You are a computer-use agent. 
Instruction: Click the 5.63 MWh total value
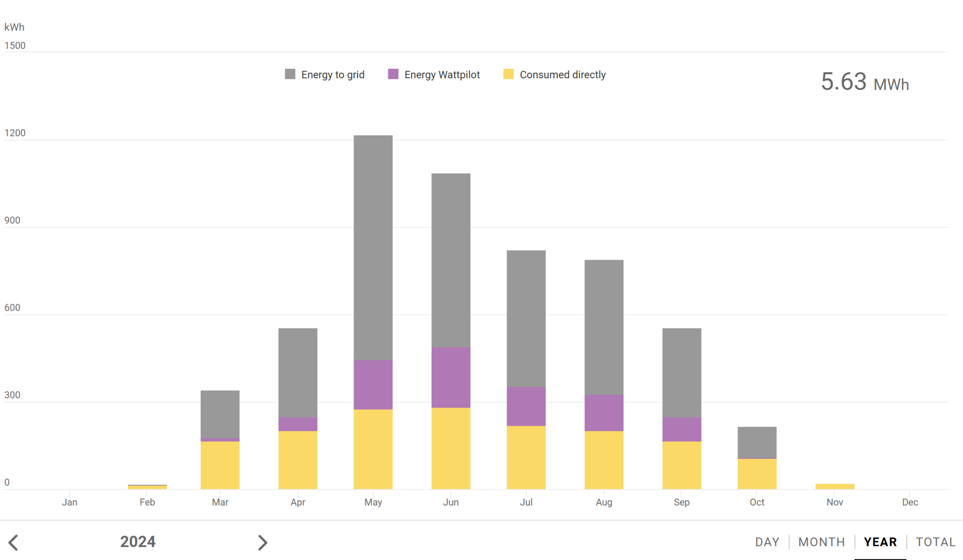click(x=864, y=82)
